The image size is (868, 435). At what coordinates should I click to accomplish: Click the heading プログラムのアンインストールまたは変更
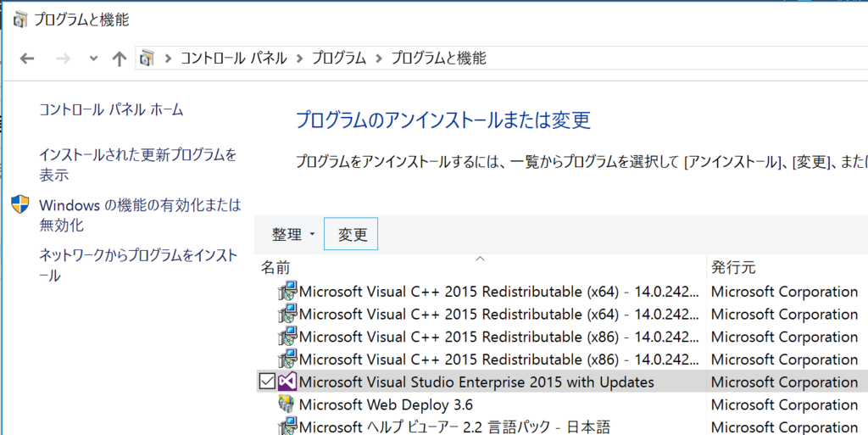point(443,120)
